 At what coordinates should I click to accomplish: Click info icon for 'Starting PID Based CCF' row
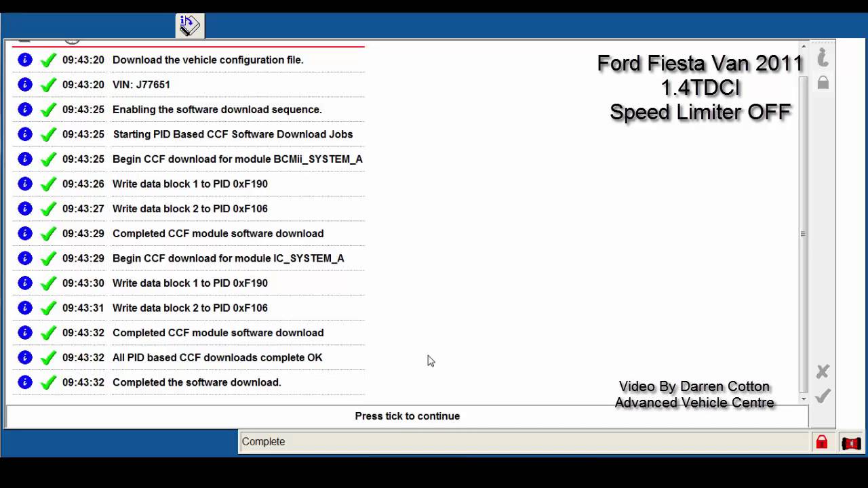tap(25, 134)
